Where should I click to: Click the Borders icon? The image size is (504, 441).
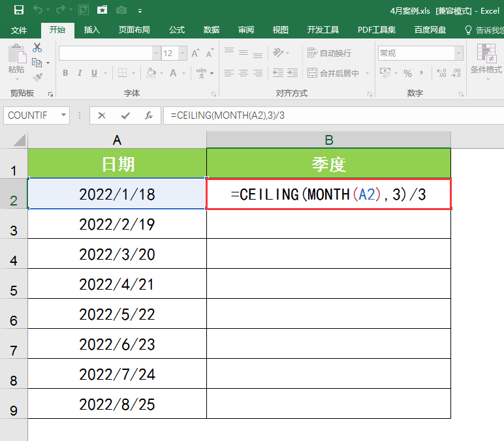click(122, 73)
